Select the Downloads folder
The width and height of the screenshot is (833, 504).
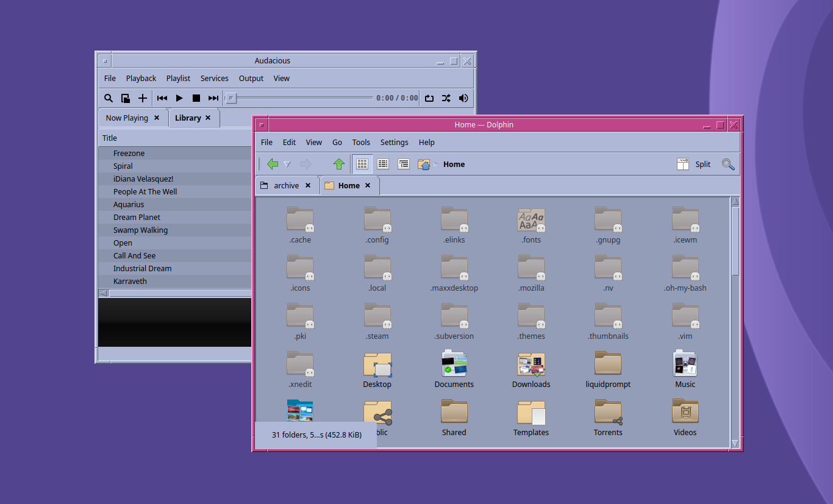(531, 369)
